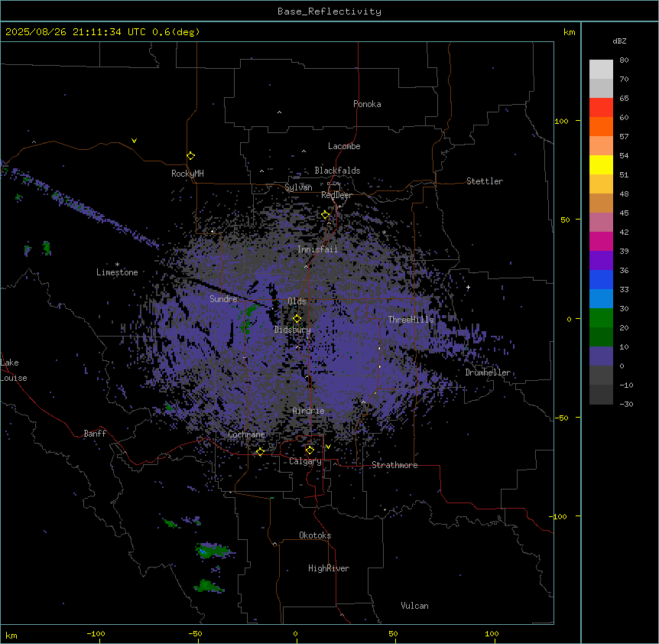Click the Strathmore town label
659x644 pixels.
[394, 465]
